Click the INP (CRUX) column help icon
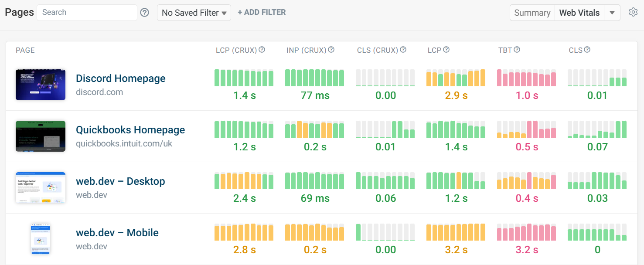Image resolution: width=644 pixels, height=265 pixels. point(331,49)
